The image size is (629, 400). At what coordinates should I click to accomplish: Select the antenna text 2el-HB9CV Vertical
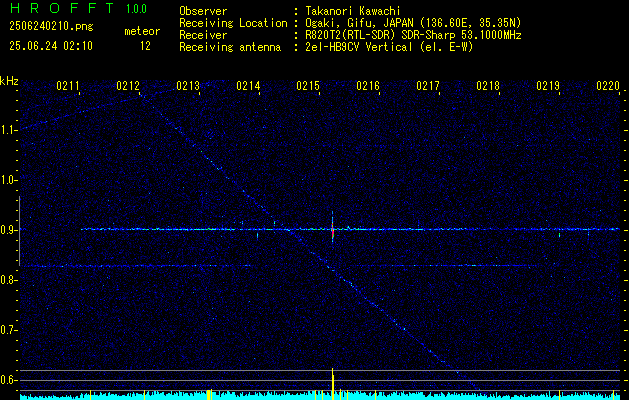pyautogui.click(x=359, y=47)
